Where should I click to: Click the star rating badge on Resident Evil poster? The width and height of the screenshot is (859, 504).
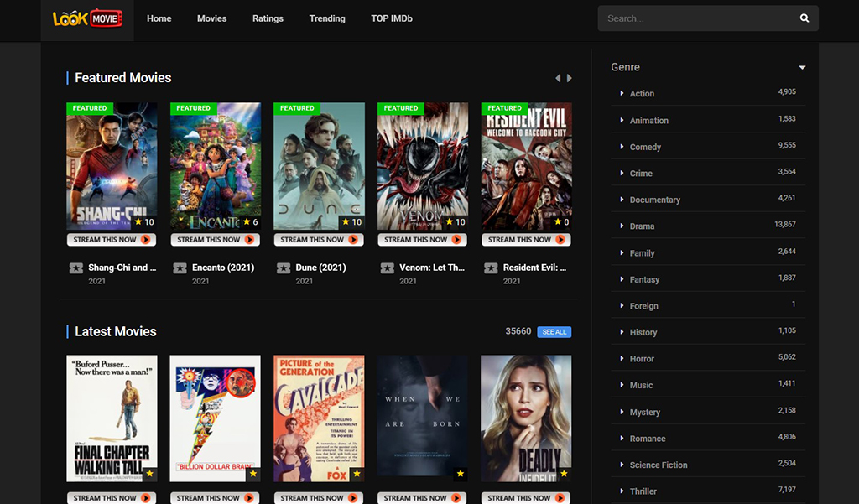point(561,222)
